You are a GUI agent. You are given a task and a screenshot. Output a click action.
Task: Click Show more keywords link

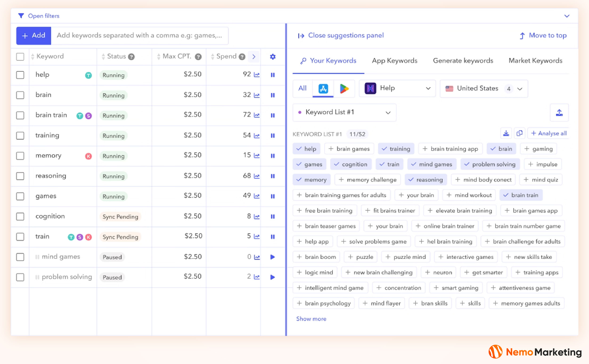coord(311,319)
